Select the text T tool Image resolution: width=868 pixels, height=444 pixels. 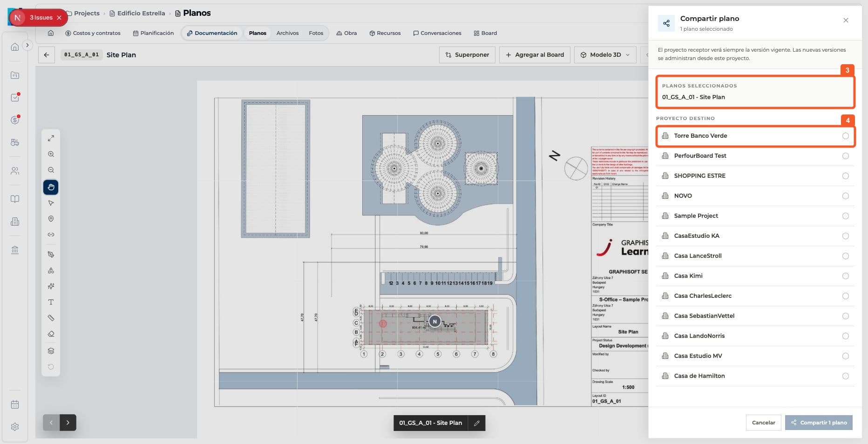[x=51, y=302]
